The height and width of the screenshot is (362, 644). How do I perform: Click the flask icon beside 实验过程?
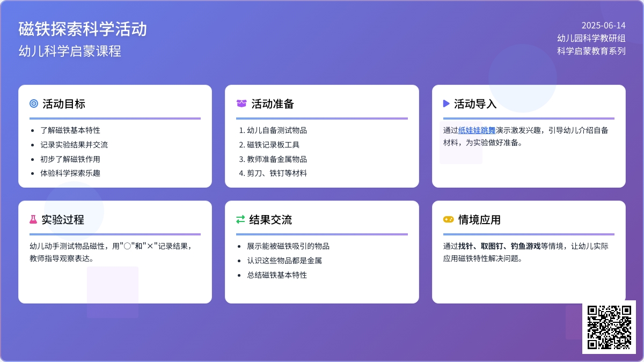33,219
